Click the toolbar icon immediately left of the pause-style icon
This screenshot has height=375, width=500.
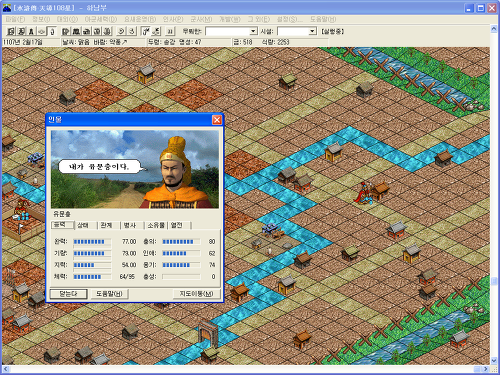point(156,31)
